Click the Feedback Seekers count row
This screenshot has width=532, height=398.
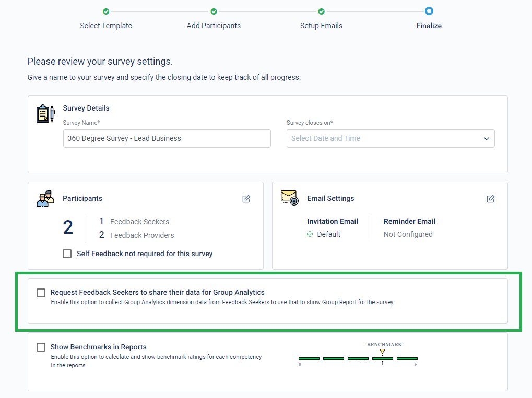pyautogui.click(x=134, y=222)
